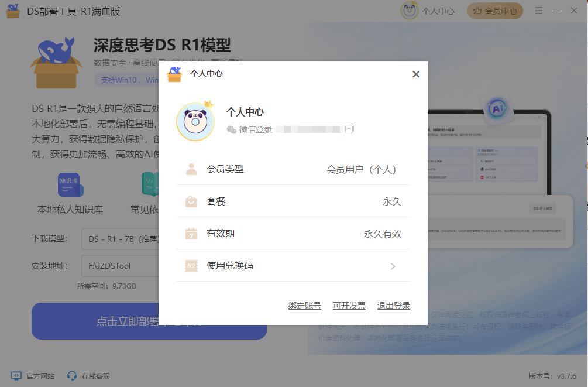The width and height of the screenshot is (588, 387).
Task: Close the 个人中心 dialog
Action: tap(415, 74)
